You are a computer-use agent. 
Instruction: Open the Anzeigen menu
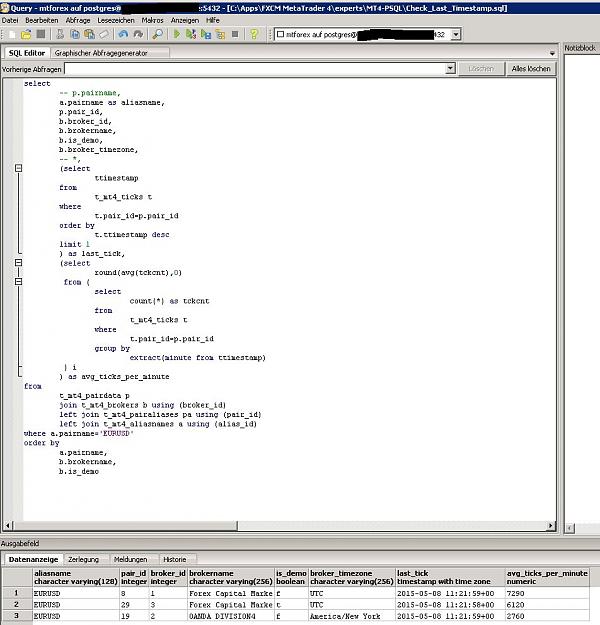(185, 20)
